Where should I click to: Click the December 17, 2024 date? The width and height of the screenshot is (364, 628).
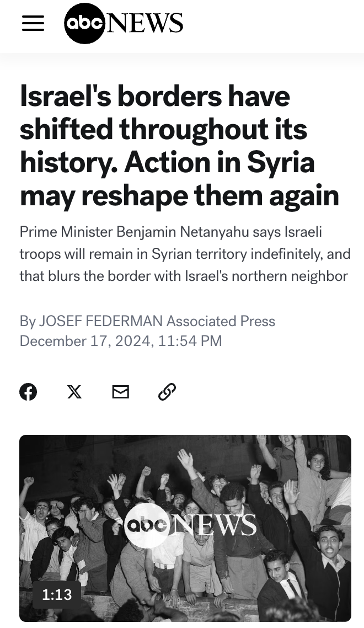[x=85, y=341]
